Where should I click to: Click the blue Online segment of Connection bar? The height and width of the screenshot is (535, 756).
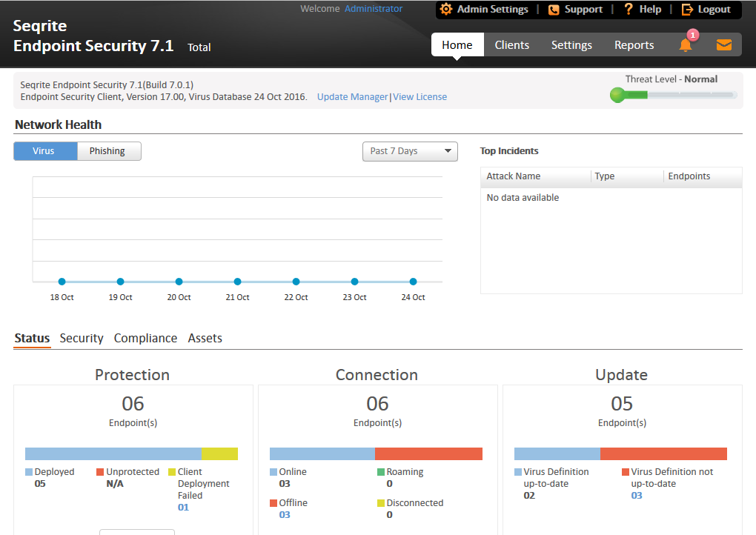coord(322,453)
